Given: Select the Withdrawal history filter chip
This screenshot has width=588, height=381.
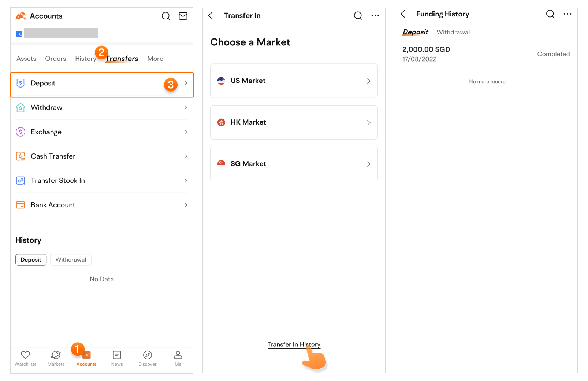Looking at the screenshot, I should pyautogui.click(x=71, y=260).
